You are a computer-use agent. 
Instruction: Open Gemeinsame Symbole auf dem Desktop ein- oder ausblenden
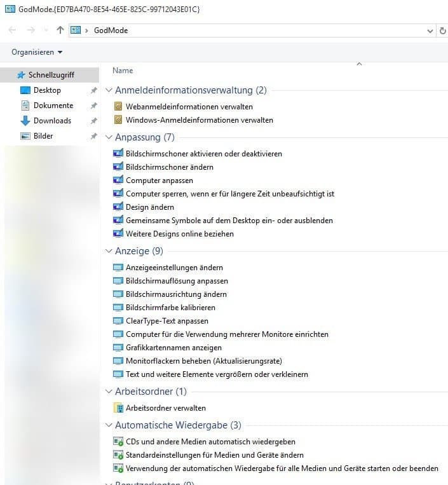pyautogui.click(x=229, y=220)
